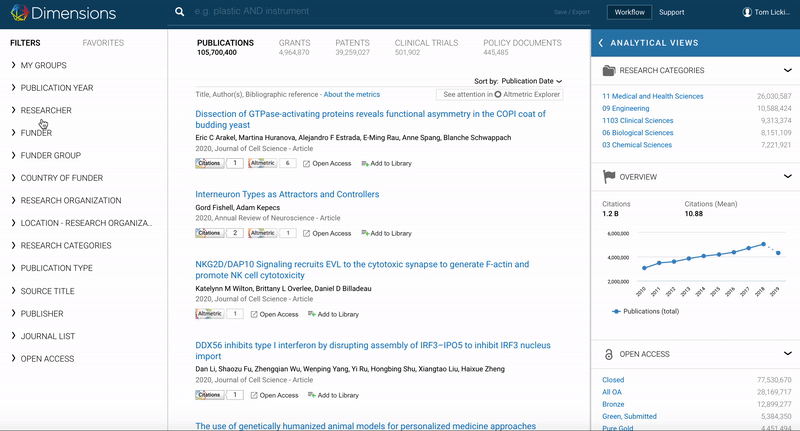Viewport: 800px width, 431px height.
Task: Collapse the Research Categories section
Action: point(788,71)
